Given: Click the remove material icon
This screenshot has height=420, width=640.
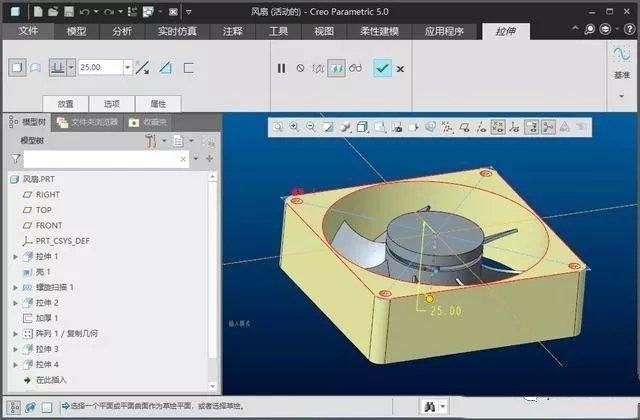Looking at the screenshot, I should coord(165,68).
